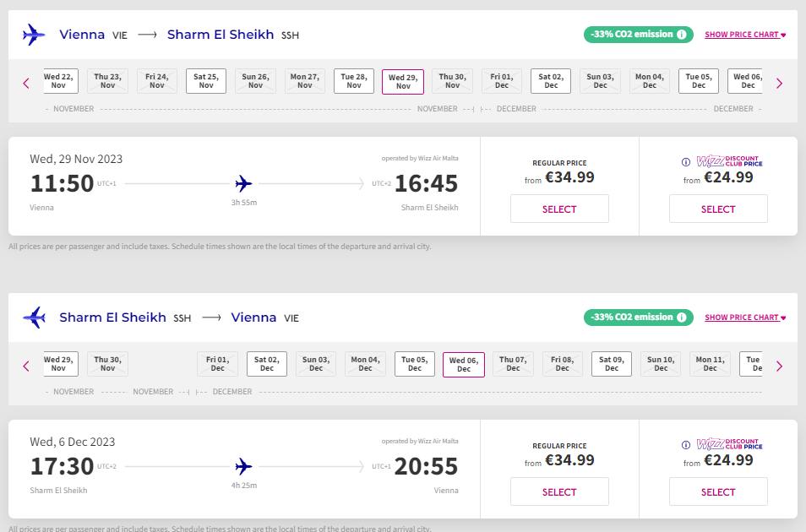Select Sat 02 Dec outbound date

pyautogui.click(x=551, y=81)
